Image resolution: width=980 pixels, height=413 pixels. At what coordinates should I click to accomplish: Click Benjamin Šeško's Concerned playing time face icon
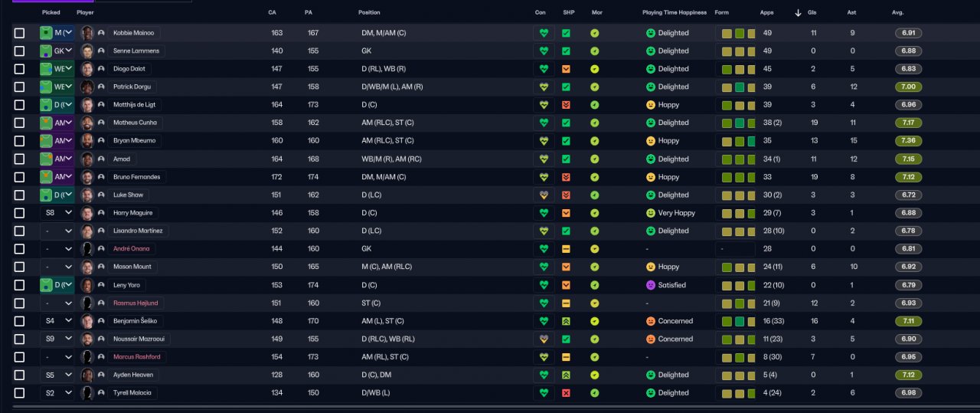coord(651,321)
